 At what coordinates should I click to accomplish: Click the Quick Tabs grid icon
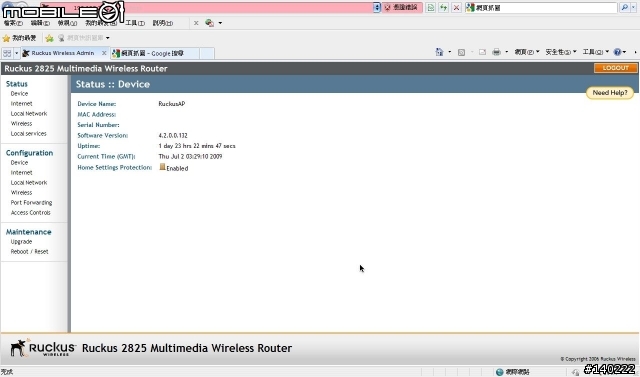click(x=7, y=53)
